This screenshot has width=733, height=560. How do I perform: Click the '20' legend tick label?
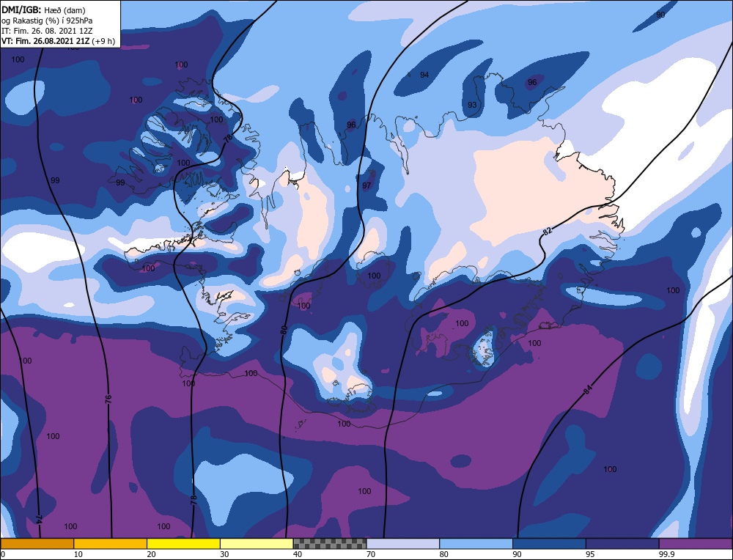(x=152, y=554)
